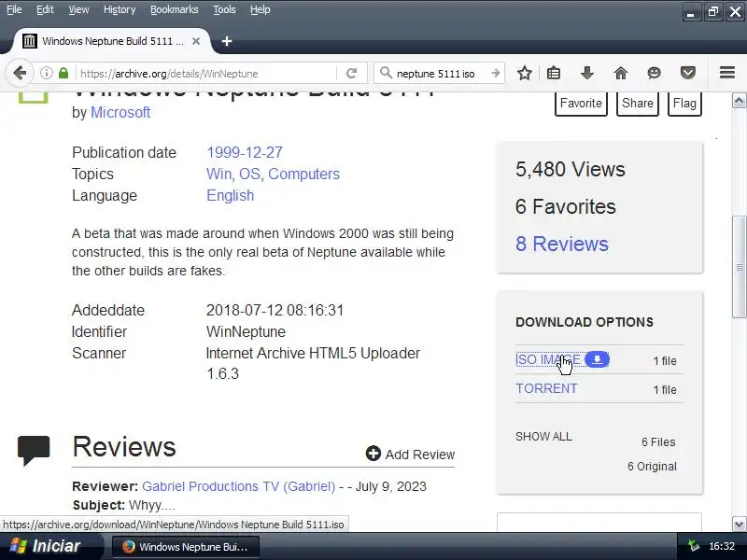Click the green secure connection padlock

[x=63, y=74]
